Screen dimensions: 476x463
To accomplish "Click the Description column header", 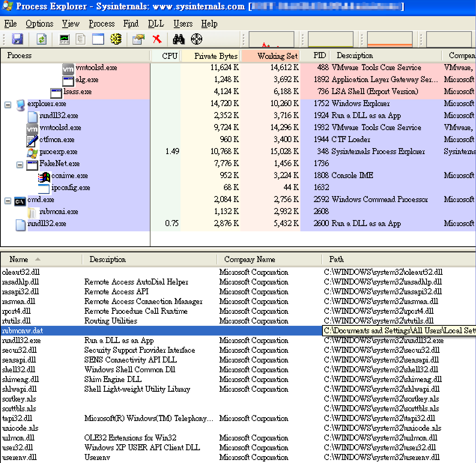I will click(x=107, y=259).
